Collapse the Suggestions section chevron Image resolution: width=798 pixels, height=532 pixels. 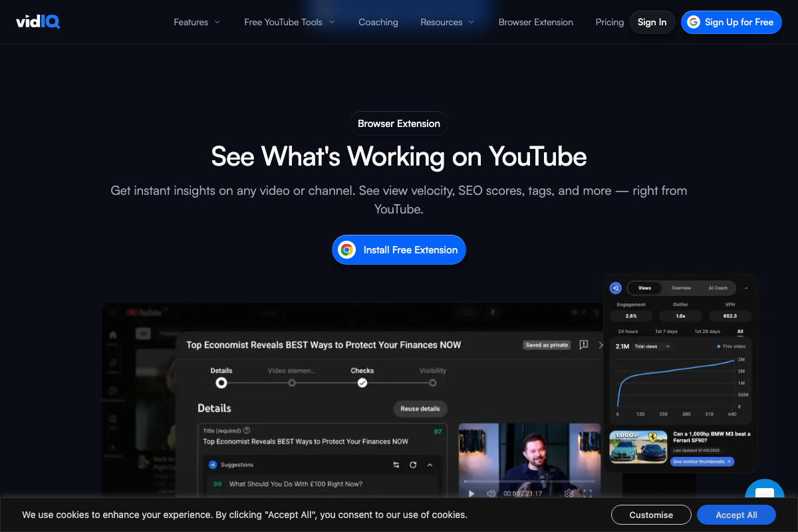[x=430, y=465]
